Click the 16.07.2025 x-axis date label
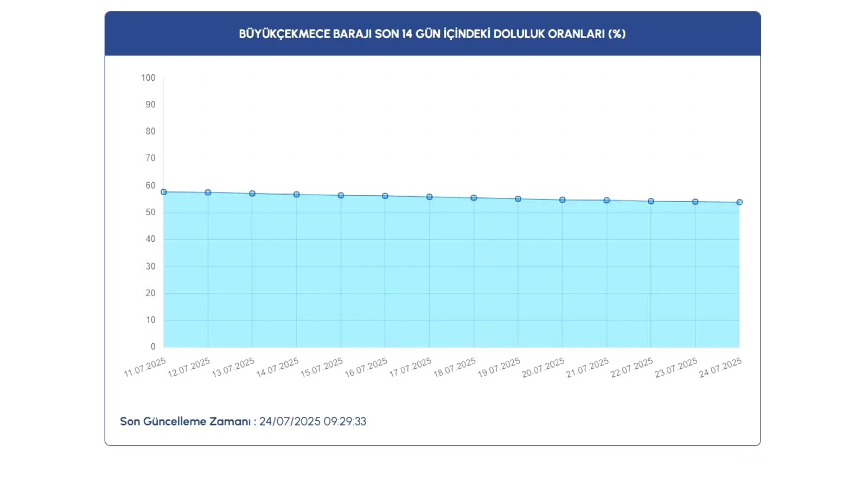868x488 pixels. click(366, 368)
